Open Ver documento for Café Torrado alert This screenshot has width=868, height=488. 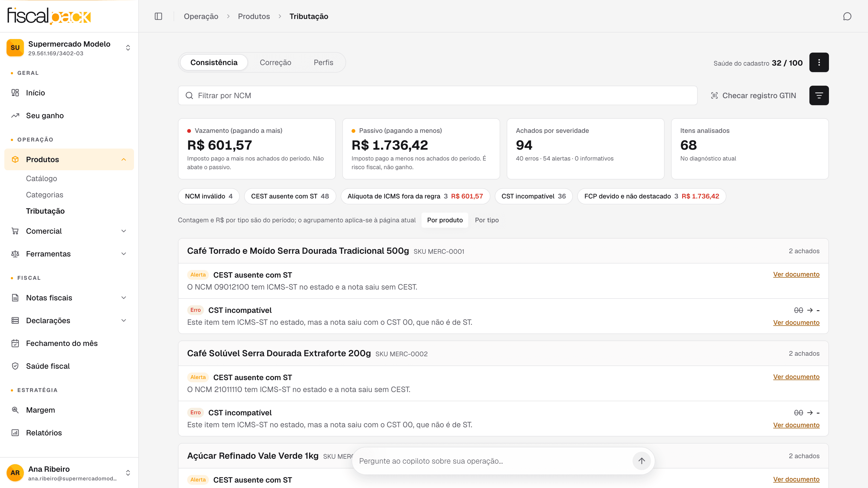[x=796, y=274]
